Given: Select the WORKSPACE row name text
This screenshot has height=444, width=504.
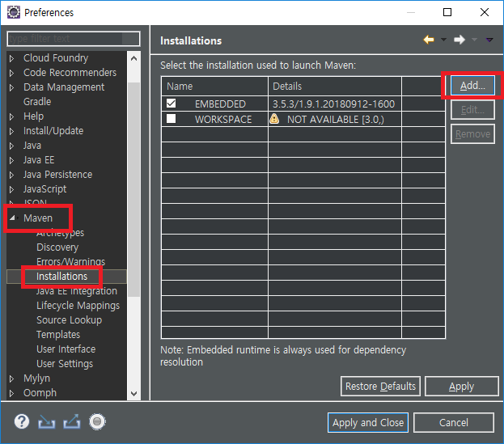Looking at the screenshot, I should (x=223, y=119).
